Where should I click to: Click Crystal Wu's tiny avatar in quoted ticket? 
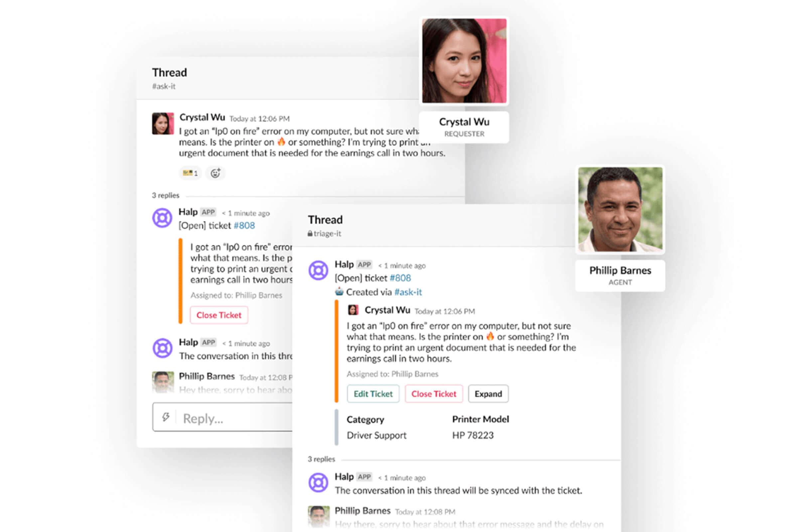(353, 310)
